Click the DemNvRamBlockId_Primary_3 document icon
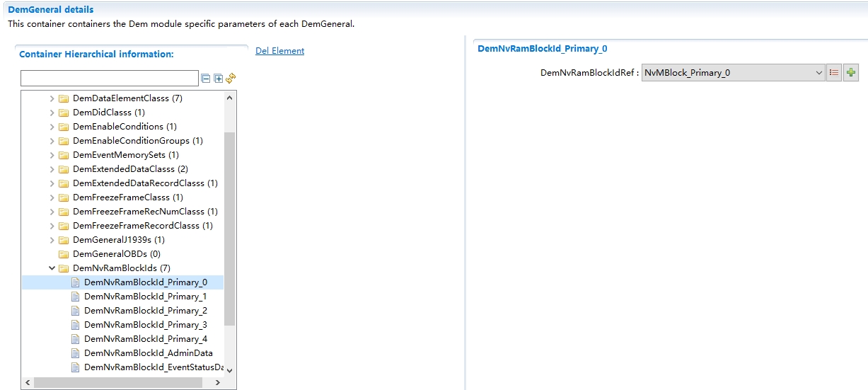868x390 pixels. (x=76, y=325)
